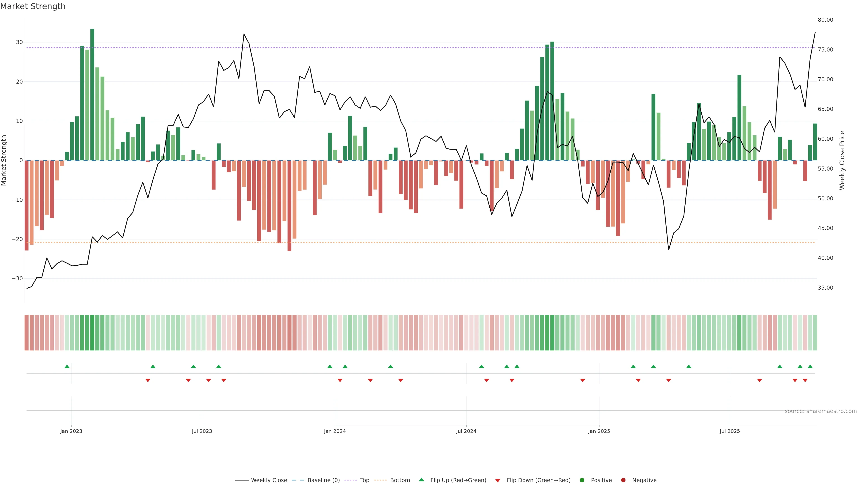The height and width of the screenshot is (488, 868).
Task: Click the Flip Down red triangle legend icon
Action: click(x=498, y=481)
